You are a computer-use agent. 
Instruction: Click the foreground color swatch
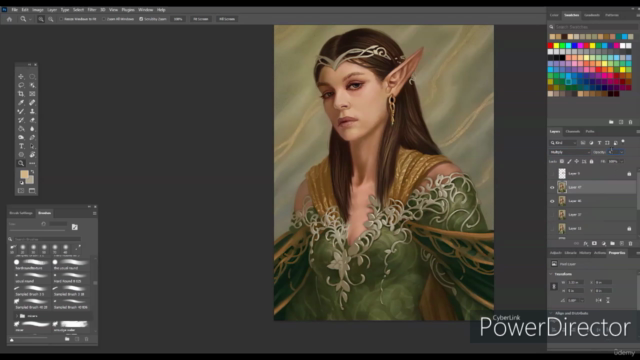[24, 174]
